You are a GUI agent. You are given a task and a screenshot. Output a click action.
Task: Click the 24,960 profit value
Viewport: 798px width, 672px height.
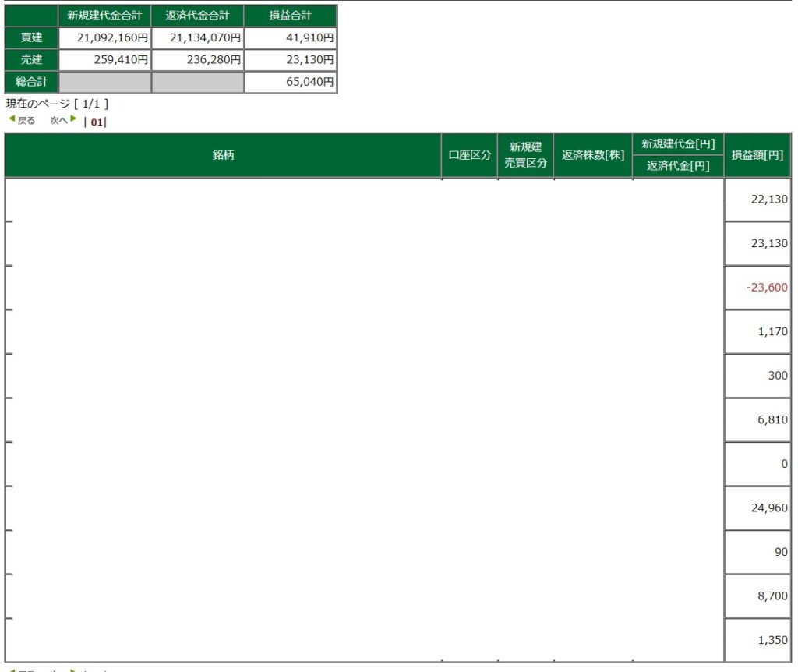coord(769,508)
